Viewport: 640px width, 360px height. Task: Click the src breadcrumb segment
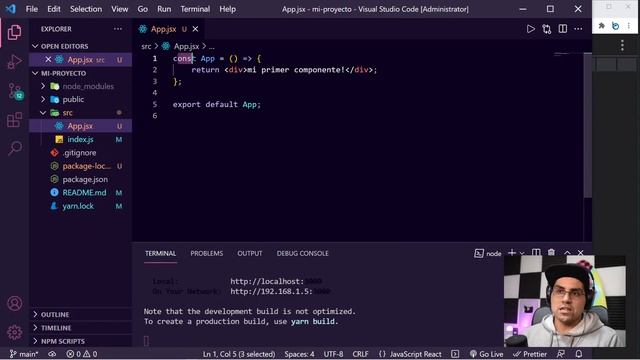146,47
